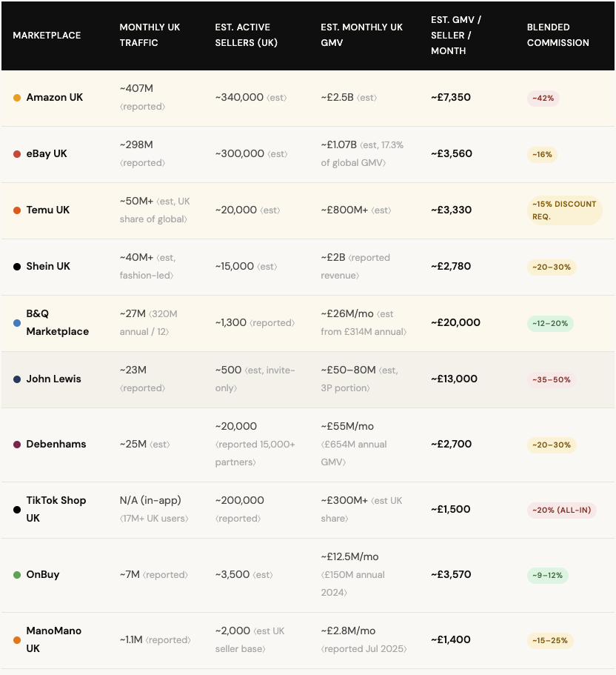Click the black dot beside Shein UK

coord(17,267)
